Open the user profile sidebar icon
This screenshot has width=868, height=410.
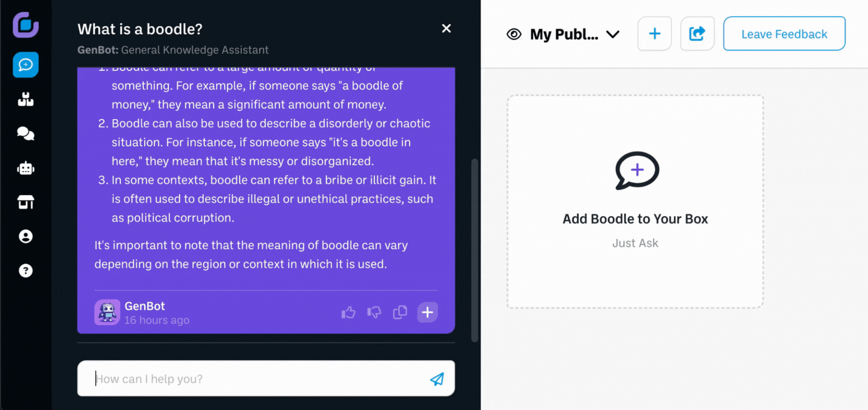[26, 236]
